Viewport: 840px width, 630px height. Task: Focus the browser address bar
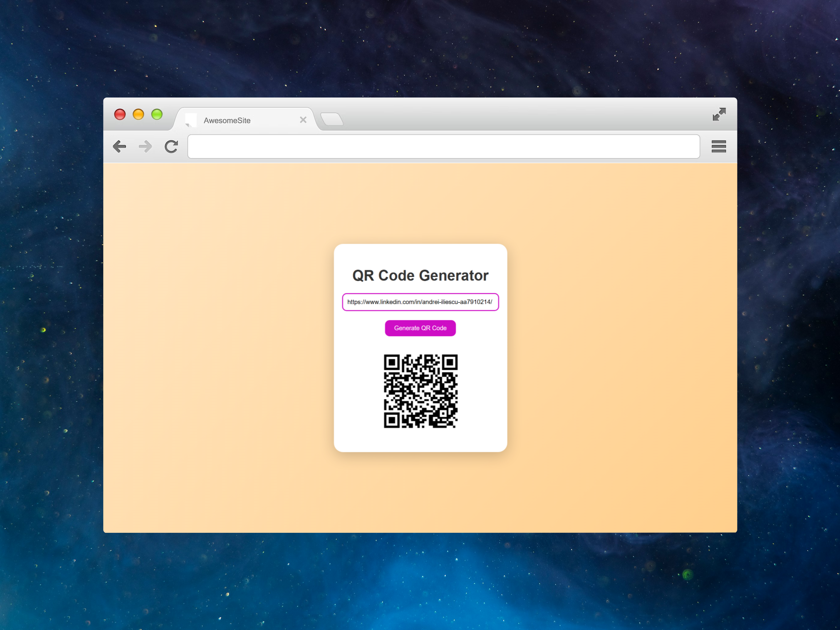[x=443, y=147]
